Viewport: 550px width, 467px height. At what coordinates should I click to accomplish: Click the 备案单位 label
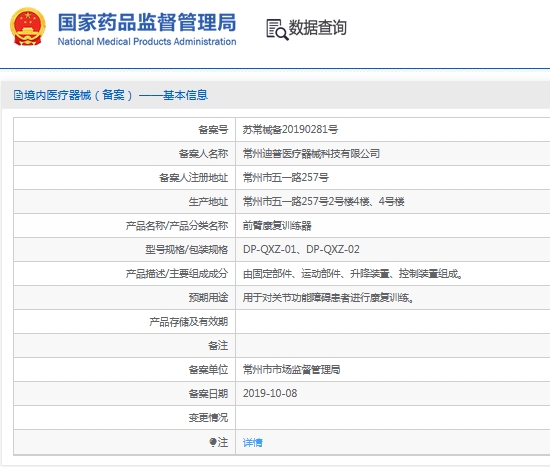point(208,369)
